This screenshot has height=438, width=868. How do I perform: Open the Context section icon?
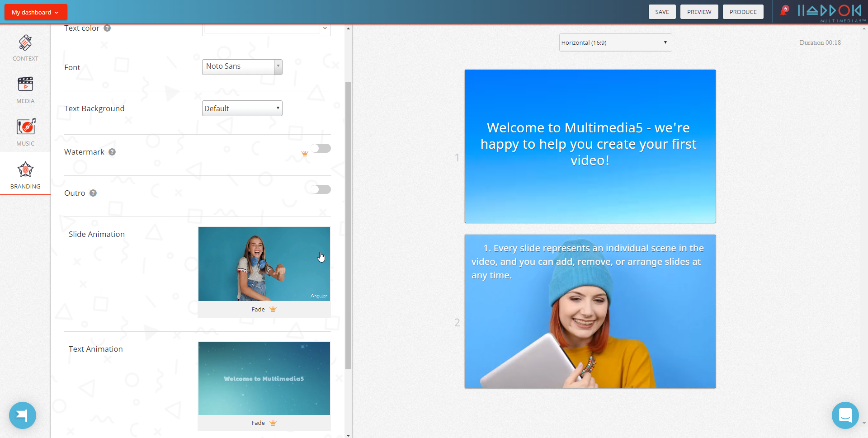(25, 43)
